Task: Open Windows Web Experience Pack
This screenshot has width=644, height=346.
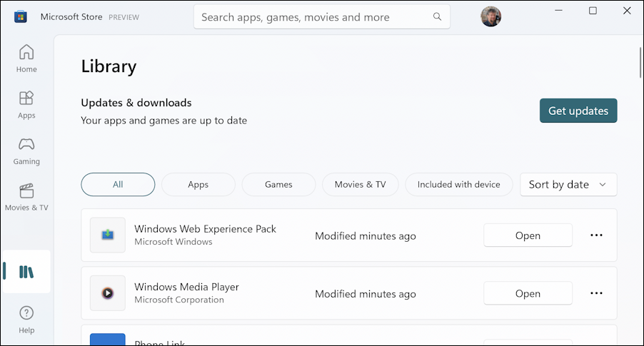Action: (528, 235)
